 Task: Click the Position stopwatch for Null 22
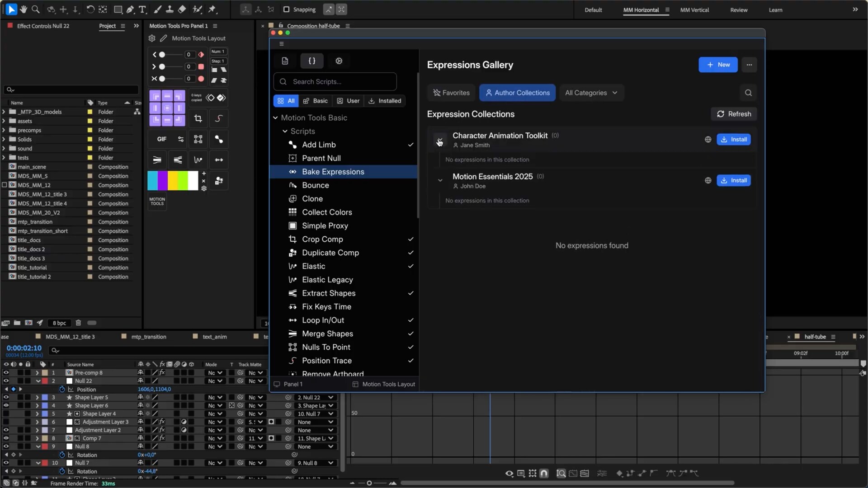point(62,389)
